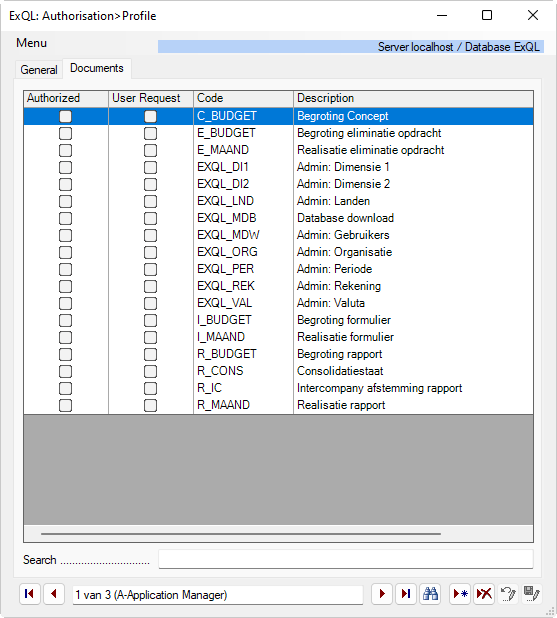Open the binoculars find tool
This screenshot has width=557, height=618.
(430, 594)
